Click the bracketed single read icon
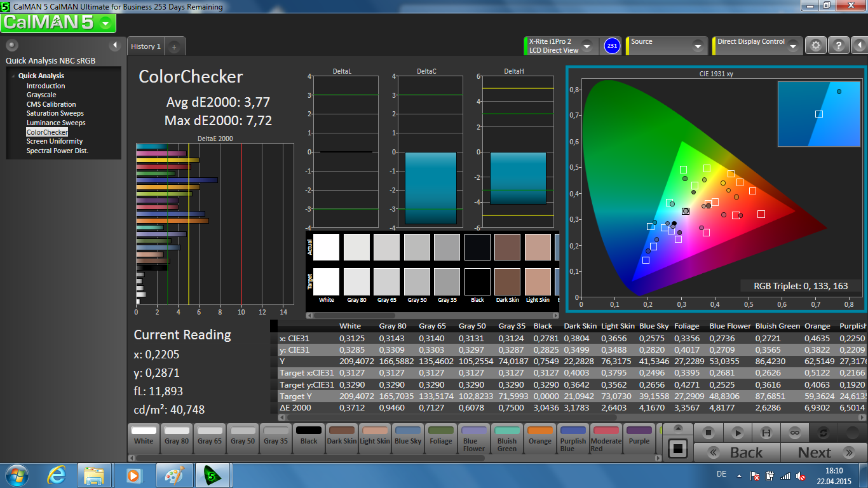Viewport: 868px width, 488px height. (x=766, y=433)
